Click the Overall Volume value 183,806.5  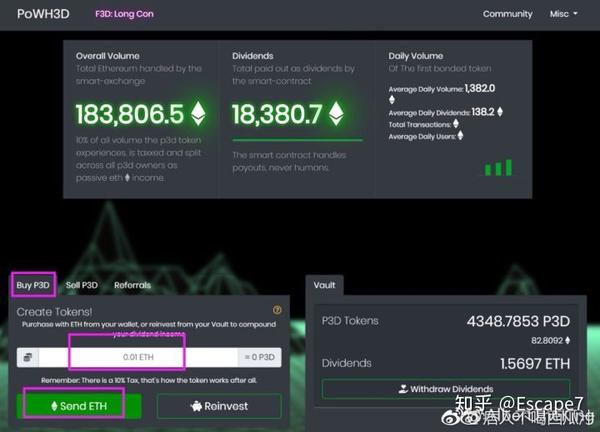click(x=130, y=114)
